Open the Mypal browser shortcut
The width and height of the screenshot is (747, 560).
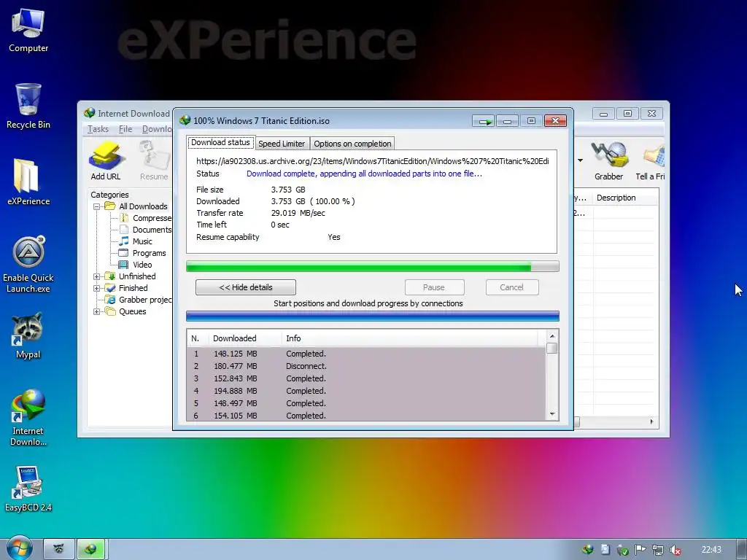[x=28, y=335]
